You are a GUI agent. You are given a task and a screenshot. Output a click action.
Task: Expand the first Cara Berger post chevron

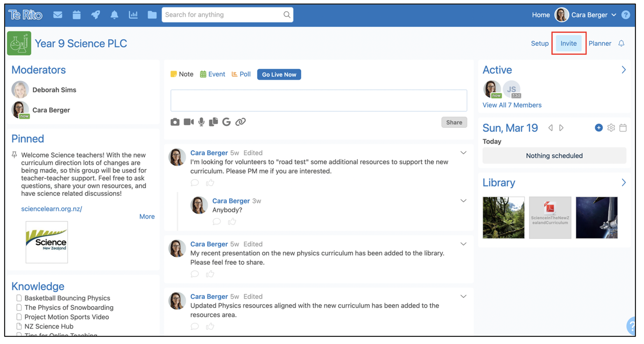tap(463, 152)
